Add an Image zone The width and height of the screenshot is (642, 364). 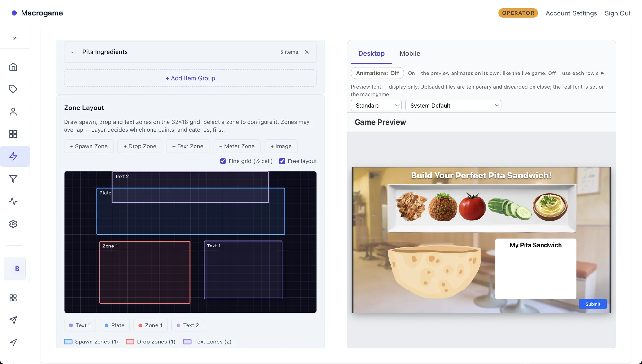tap(281, 146)
